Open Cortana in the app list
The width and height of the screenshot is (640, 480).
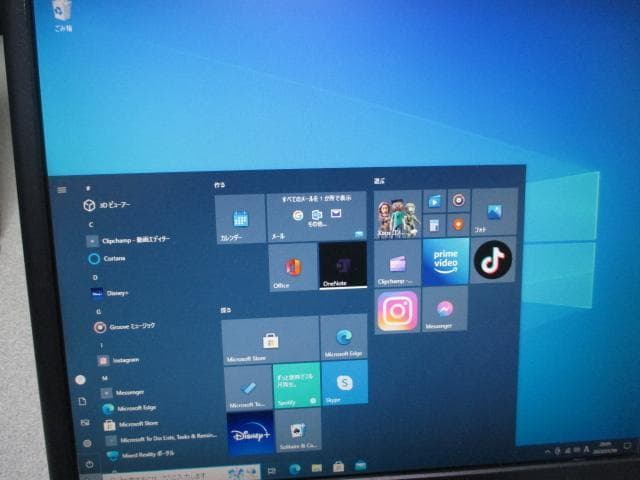[x=107, y=259]
